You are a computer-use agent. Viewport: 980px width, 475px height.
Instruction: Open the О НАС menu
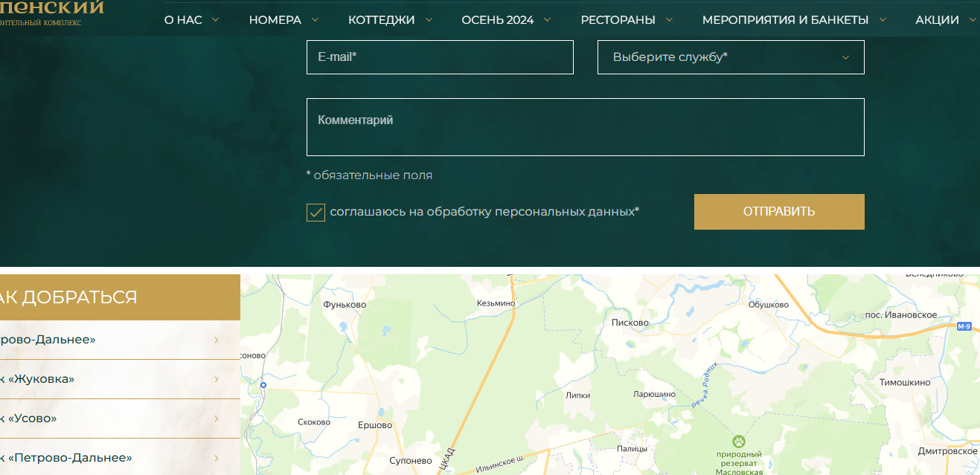coord(183,20)
